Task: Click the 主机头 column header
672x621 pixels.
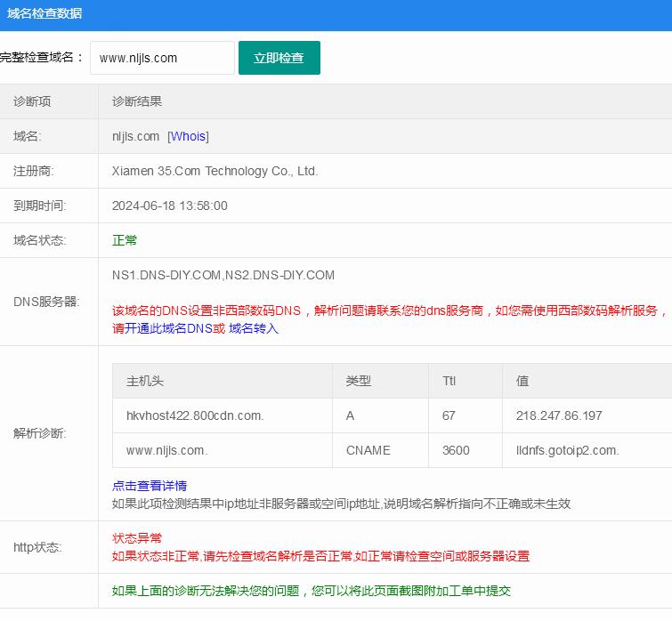Action: coord(145,381)
